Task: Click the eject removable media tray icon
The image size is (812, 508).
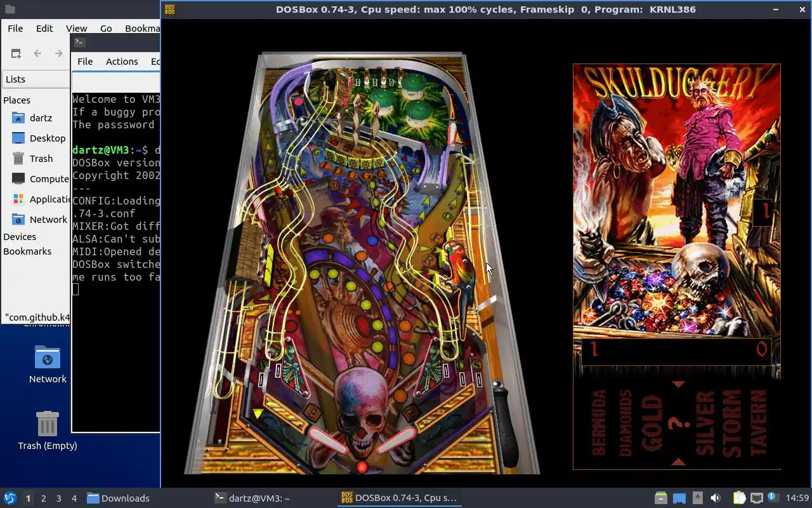Action: (697, 498)
